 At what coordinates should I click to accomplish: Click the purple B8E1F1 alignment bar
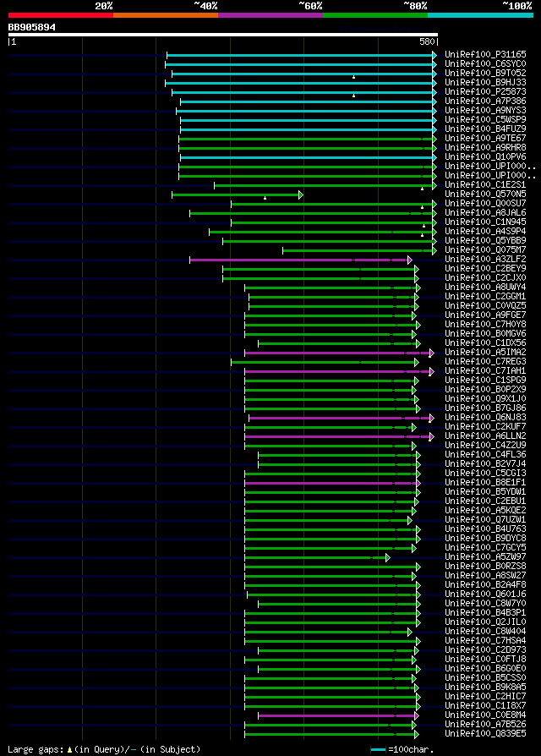click(331, 483)
